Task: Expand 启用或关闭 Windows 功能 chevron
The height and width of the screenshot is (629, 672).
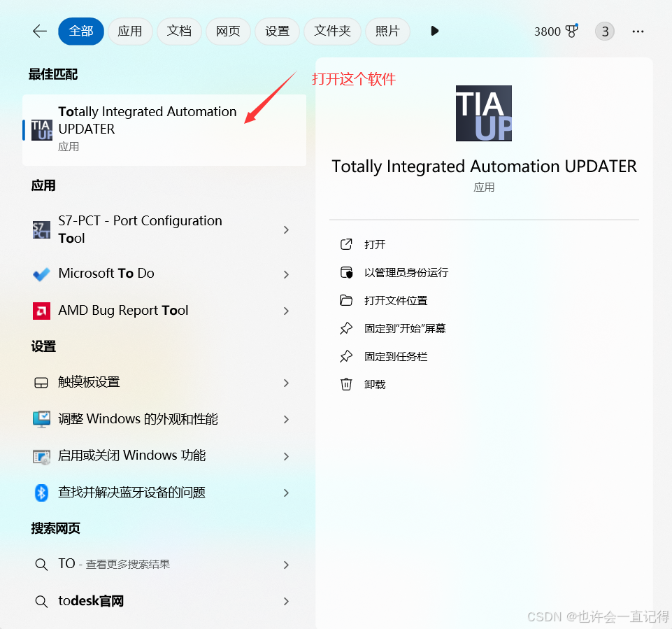Action: [x=286, y=456]
